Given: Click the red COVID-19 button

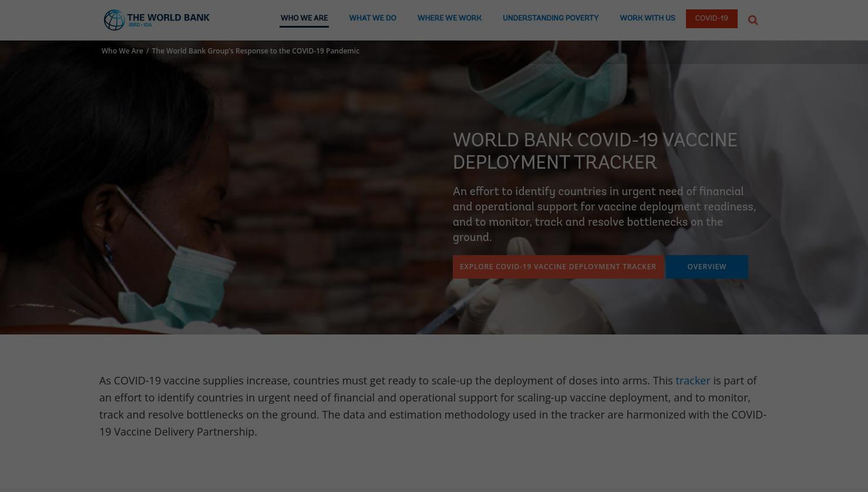Looking at the screenshot, I should pos(711,19).
